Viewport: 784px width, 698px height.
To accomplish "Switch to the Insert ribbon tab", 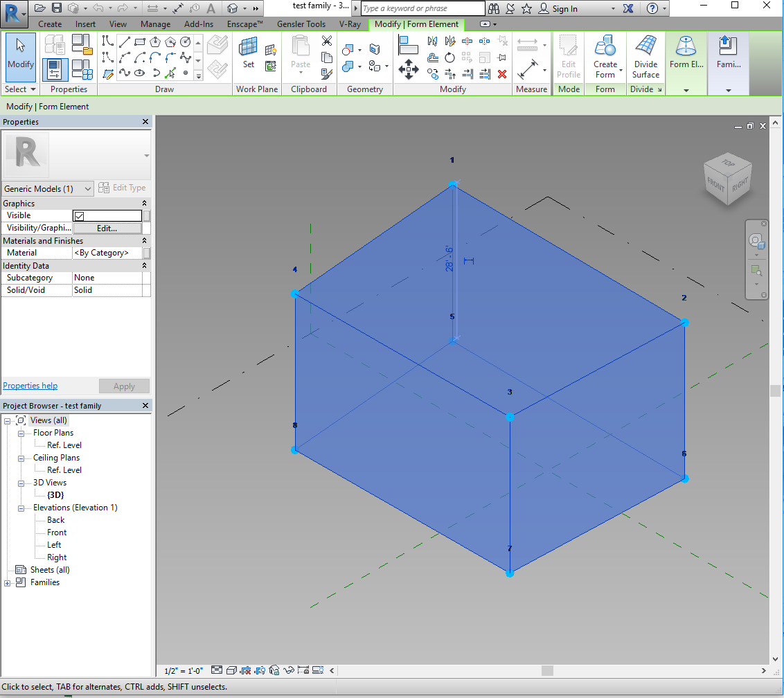I will tap(85, 24).
